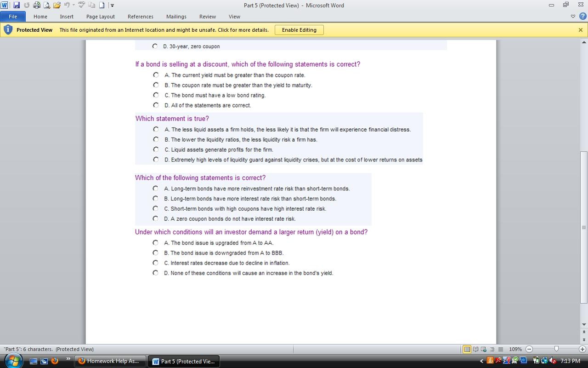
Task: Expand the Undo history dropdown arrow
Action: click(73, 5)
